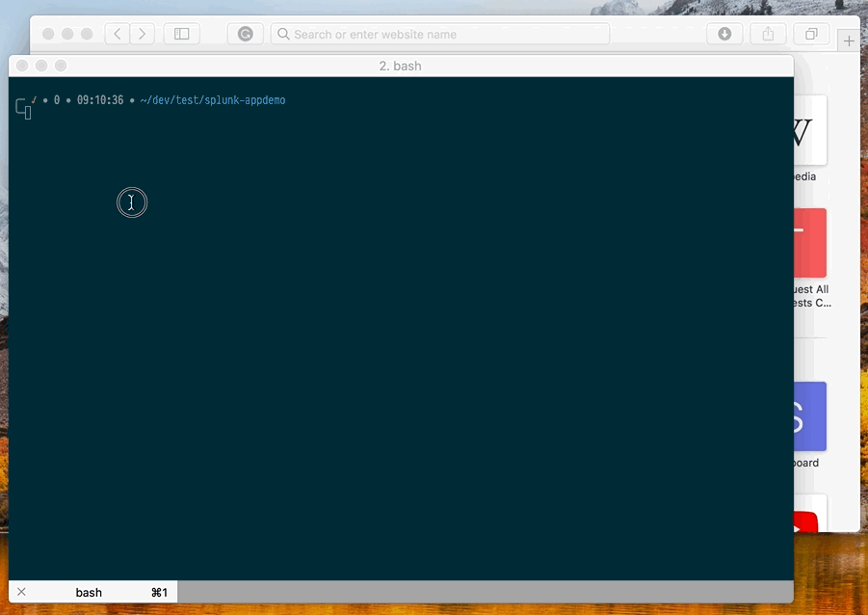This screenshot has height=615, width=868.
Task: Open the YouTube favorite tile in Safari
Action: point(810,514)
